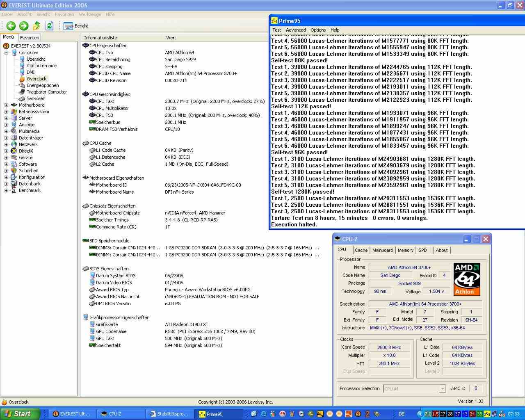Open the Options menu in Prime95
The height and width of the screenshot is (420, 525).
pos(318,30)
